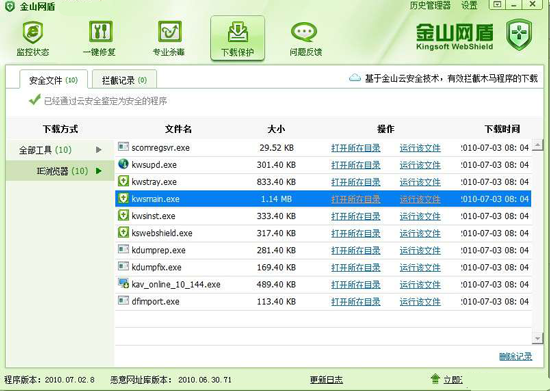
Task: Open the 设置 settings menu
Action: [x=469, y=5]
